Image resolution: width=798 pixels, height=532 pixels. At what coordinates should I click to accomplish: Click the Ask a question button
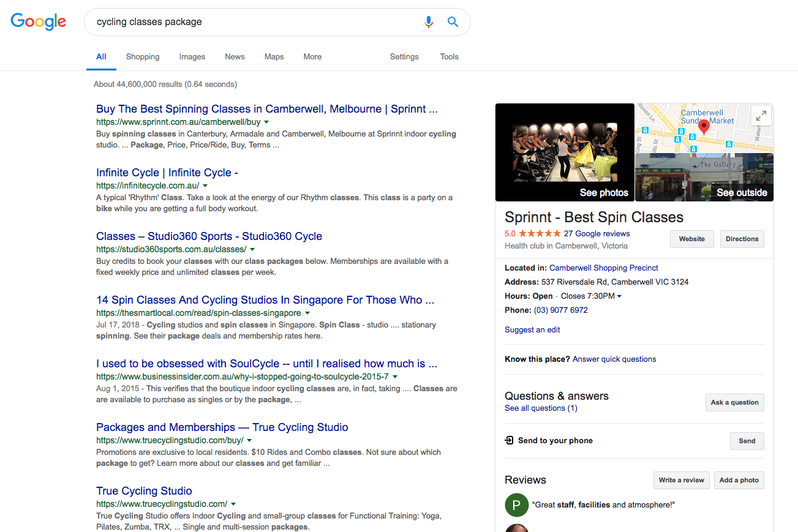735,402
